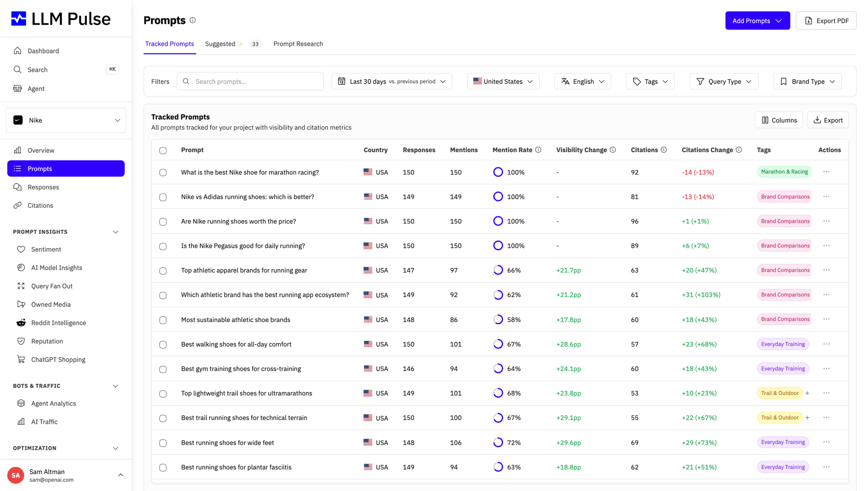The height and width of the screenshot is (491, 868).
Task: Click the Add Prompts button
Action: pos(757,20)
